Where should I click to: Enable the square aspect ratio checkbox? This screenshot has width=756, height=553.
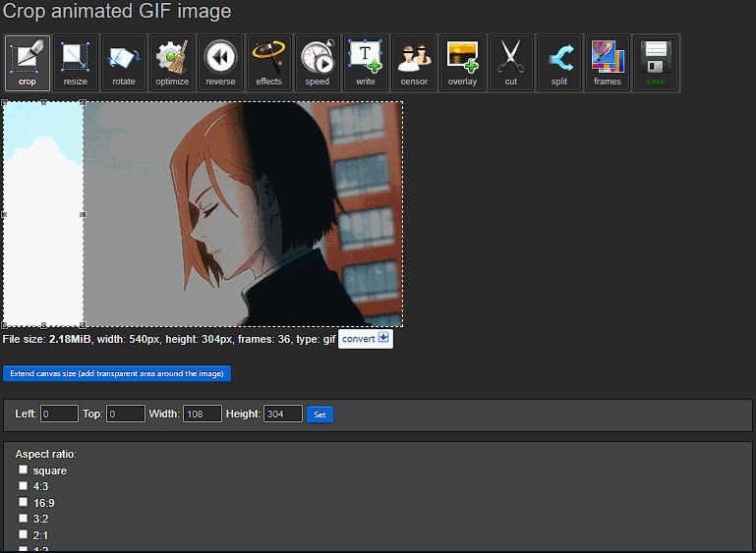(x=24, y=470)
